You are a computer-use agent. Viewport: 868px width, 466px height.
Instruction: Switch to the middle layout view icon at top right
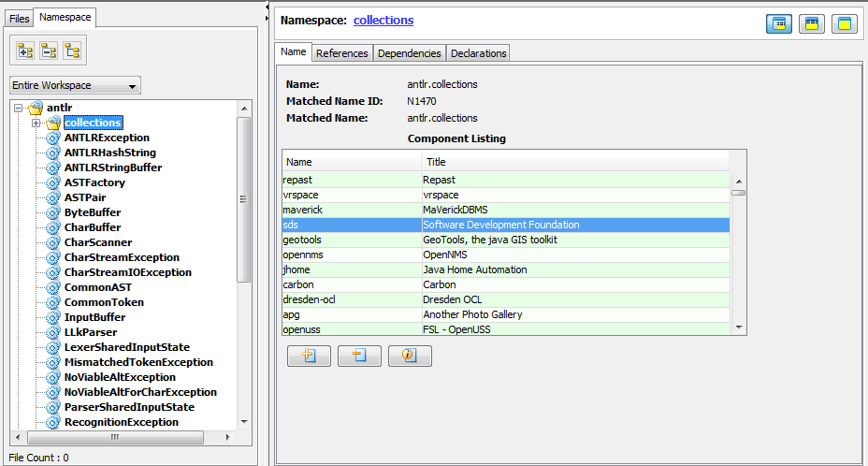pyautogui.click(x=812, y=24)
